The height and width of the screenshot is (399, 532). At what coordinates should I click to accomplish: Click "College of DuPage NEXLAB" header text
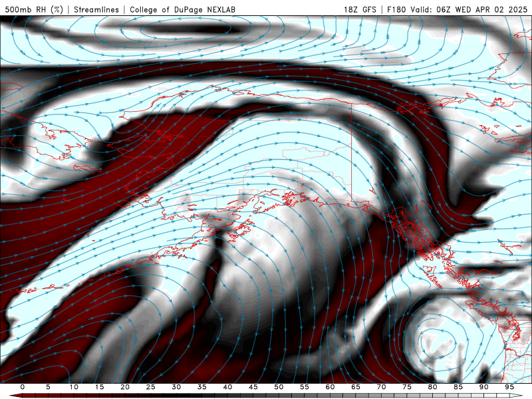(182, 9)
